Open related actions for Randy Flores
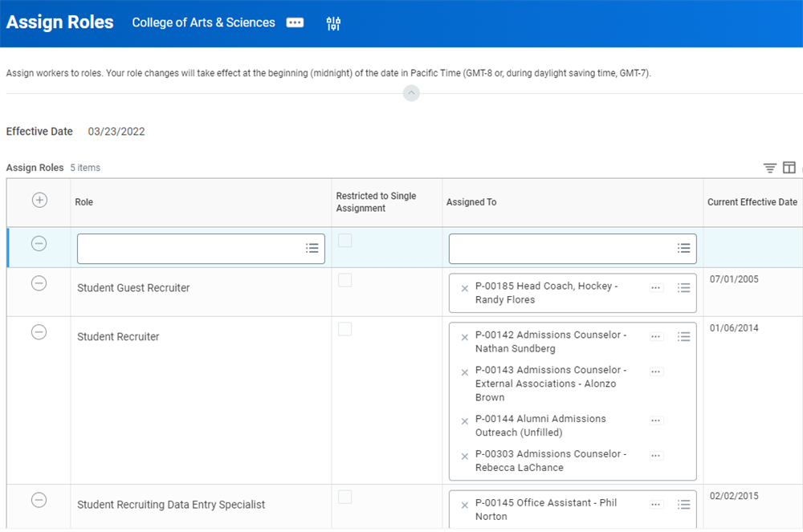Viewport: 803px width, 532px height. pyautogui.click(x=656, y=288)
